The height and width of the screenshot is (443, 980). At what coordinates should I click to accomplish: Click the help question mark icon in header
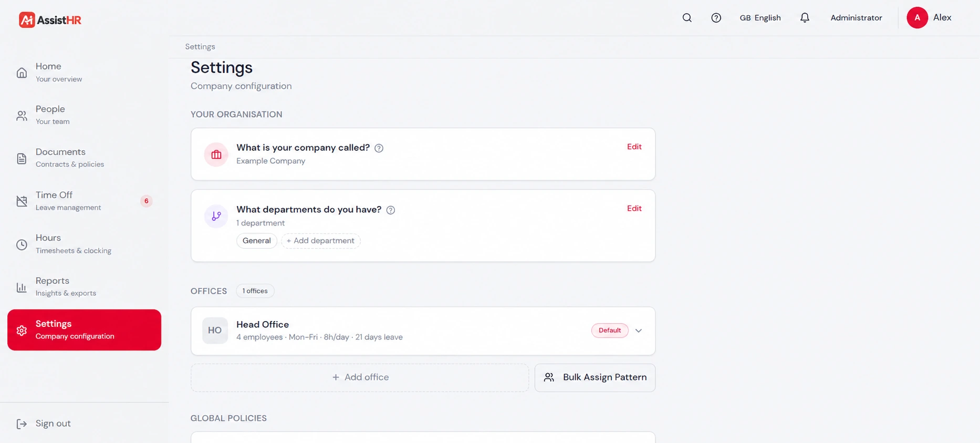[716, 18]
